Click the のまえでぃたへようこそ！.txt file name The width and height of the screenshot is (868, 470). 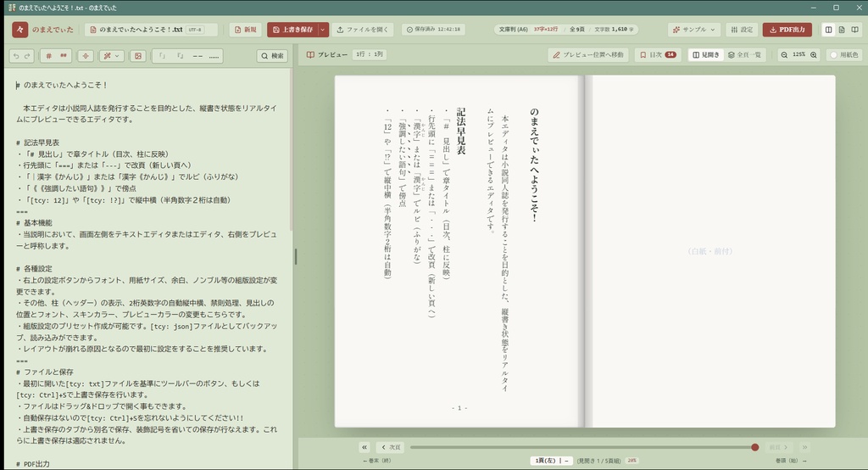point(140,30)
